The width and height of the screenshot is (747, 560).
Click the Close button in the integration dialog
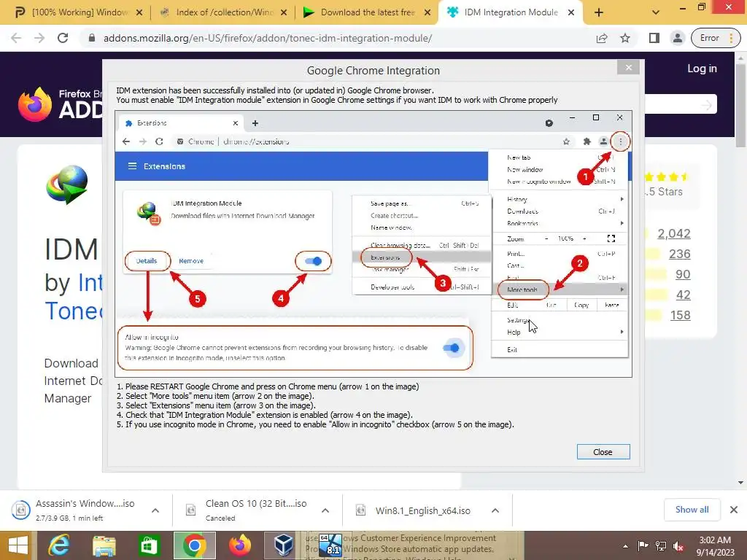(x=603, y=452)
